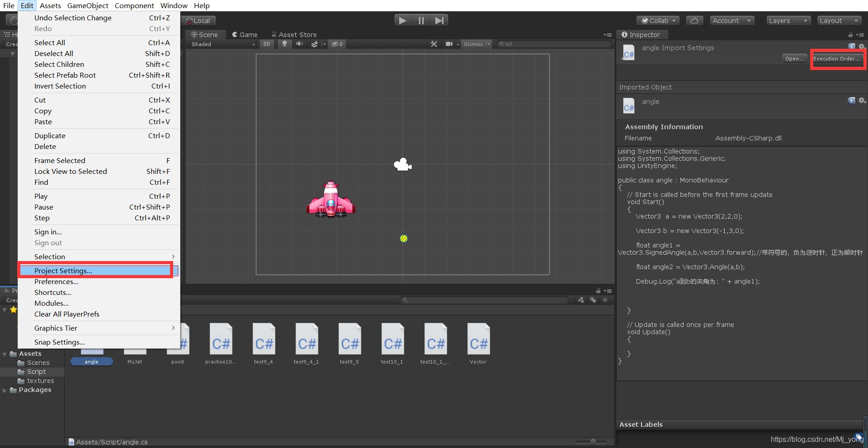Viewport: 868px width, 448px height.
Task: Toggle the Local pivot orientation button
Action: (199, 21)
